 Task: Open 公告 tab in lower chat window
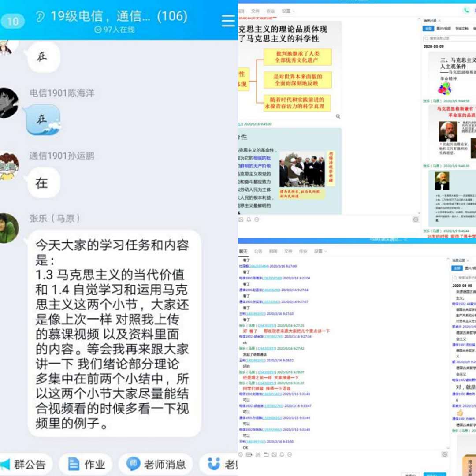coord(258,251)
